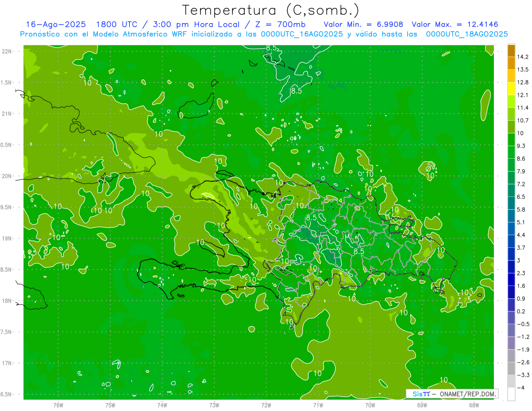Click the "0.2" color scale label
This screenshot has width=532, height=411.
coord(522,312)
